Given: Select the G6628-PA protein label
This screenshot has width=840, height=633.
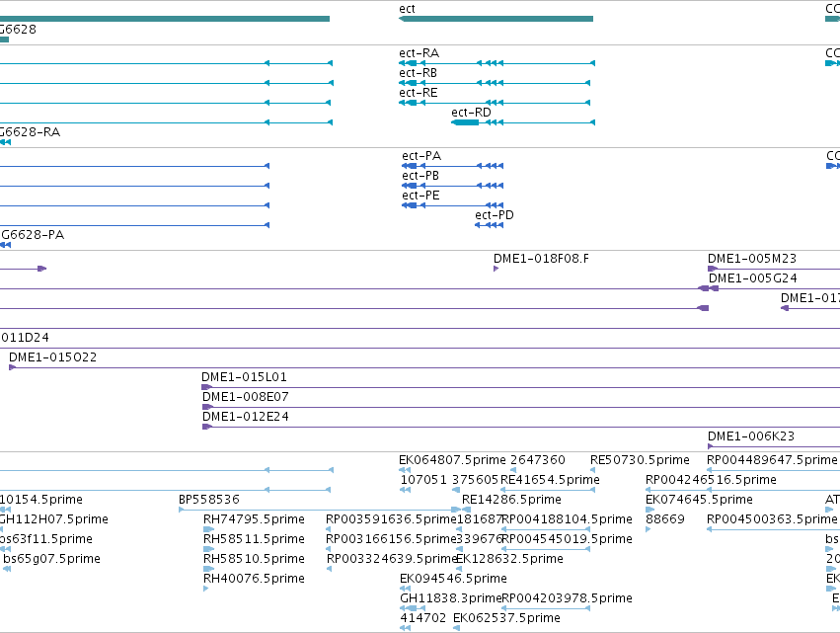Looking at the screenshot, I should pos(33,235).
